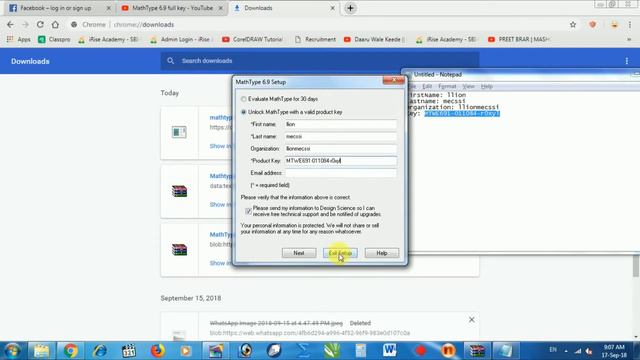Go back in Chrome
The height and width of the screenshot is (360, 640).
(10, 24)
